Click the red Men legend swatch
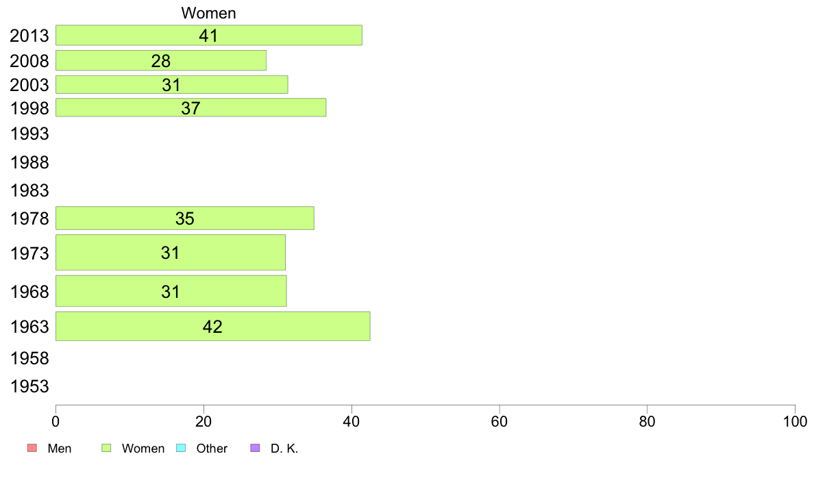Screen dimensions: 814x504 (x=32, y=448)
